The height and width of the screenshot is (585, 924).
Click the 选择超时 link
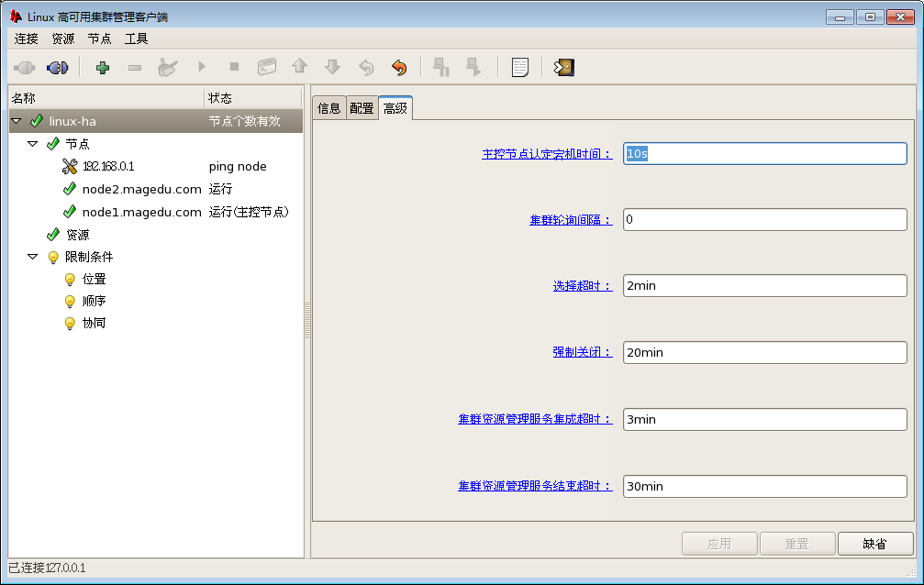click(x=583, y=286)
